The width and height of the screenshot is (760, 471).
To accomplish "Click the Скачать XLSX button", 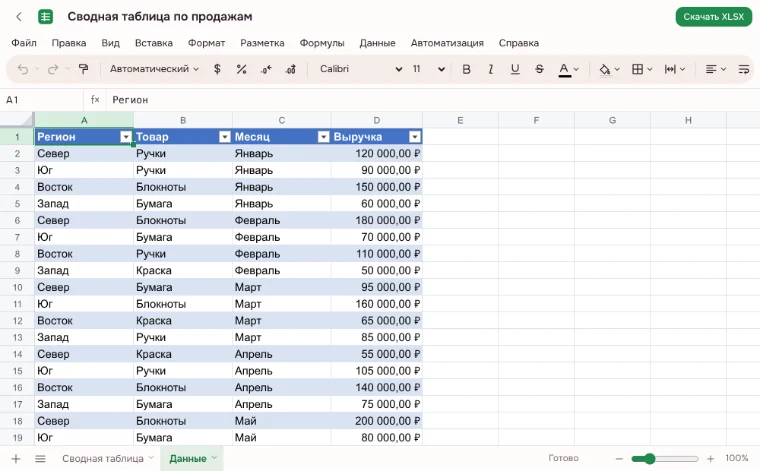I will (x=713, y=17).
